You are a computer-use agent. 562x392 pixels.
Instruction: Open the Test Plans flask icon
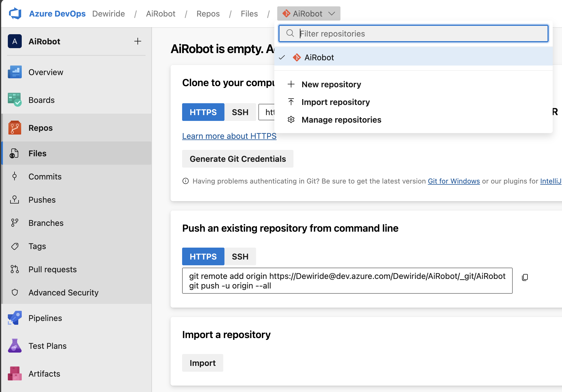pos(14,346)
